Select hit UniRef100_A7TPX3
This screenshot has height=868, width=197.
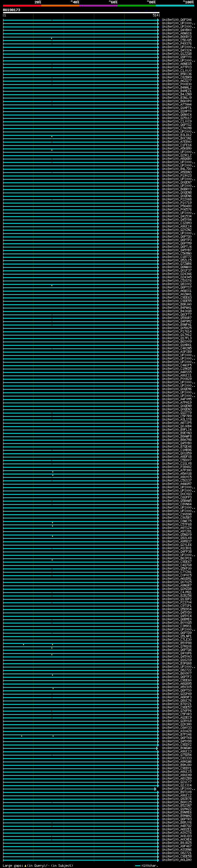tap(177, 67)
